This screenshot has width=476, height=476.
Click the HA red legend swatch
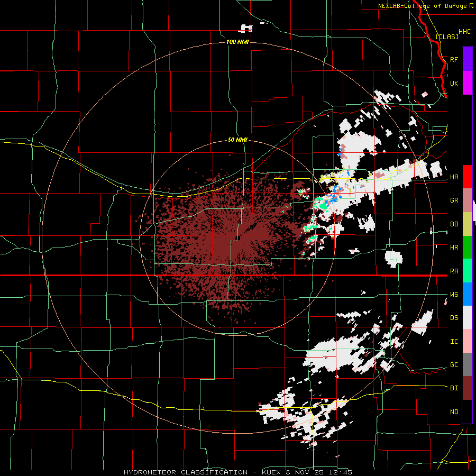tap(467, 177)
